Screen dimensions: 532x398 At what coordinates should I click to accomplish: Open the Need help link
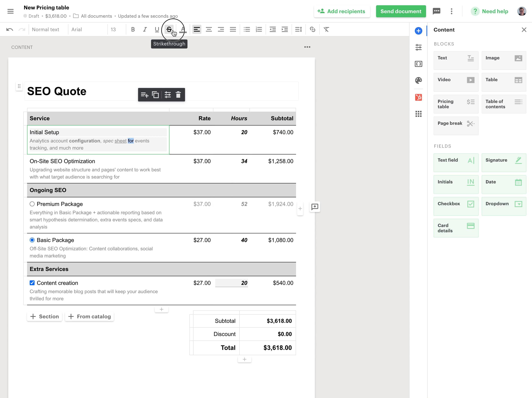489,11
